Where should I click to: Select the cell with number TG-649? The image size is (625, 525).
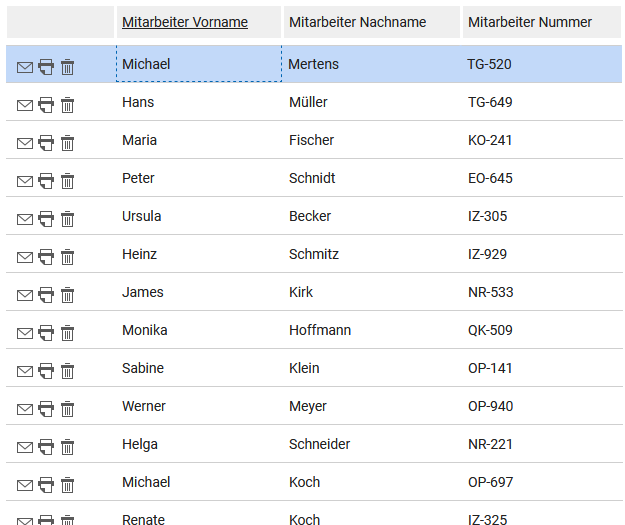[542, 102]
